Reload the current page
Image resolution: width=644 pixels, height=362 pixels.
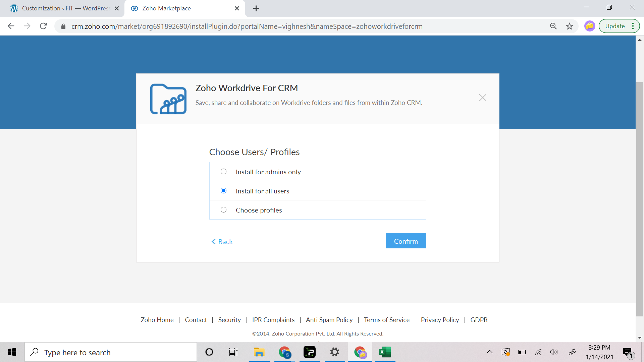tap(43, 26)
